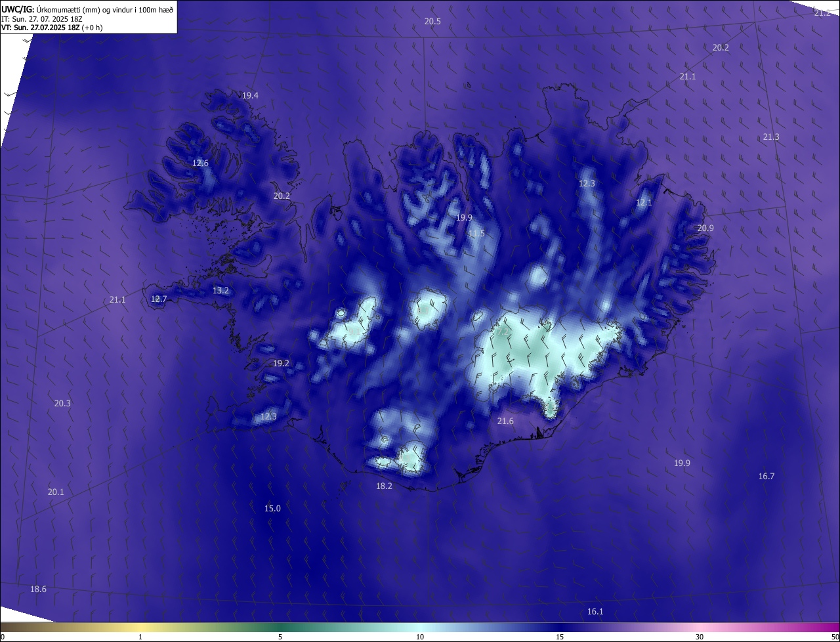Image resolution: width=840 pixels, height=642 pixels.
Task: Select the IT: Sun. 27. 07. 2025 18Z line
Action: coord(41,18)
